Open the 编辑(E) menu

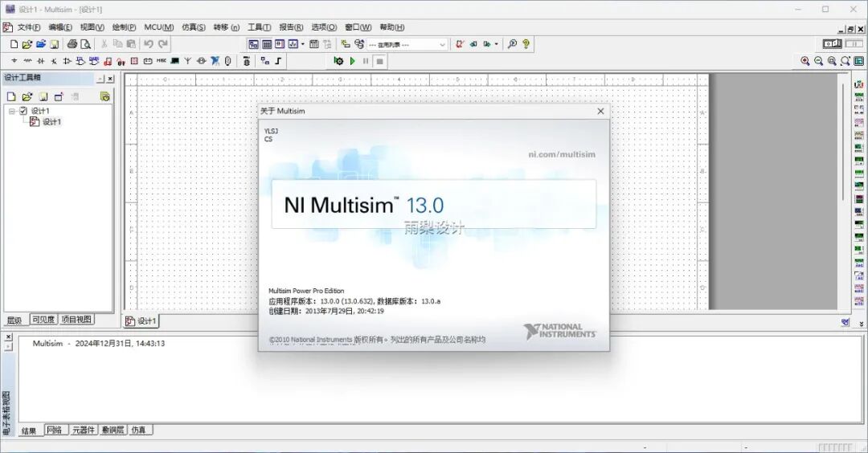pos(59,27)
